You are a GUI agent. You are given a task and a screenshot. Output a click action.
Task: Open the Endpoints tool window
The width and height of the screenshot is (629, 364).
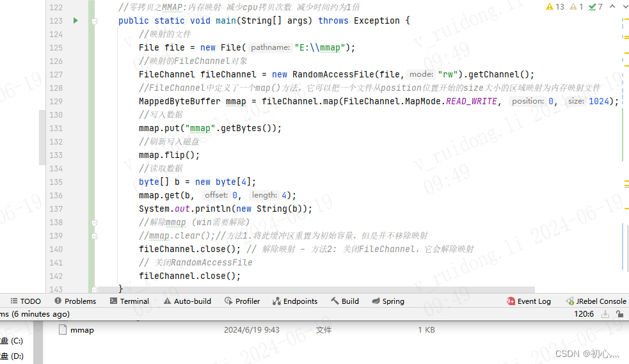(295, 301)
